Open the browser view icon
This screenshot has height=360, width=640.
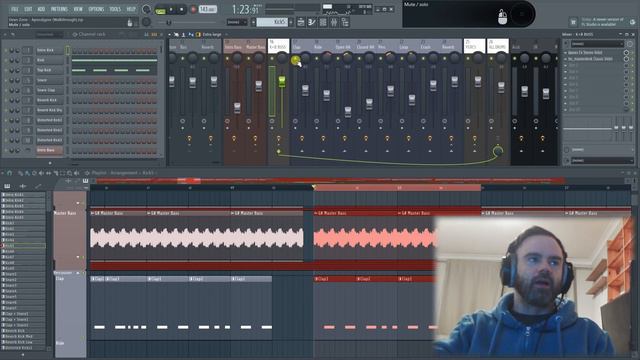[x=345, y=22]
